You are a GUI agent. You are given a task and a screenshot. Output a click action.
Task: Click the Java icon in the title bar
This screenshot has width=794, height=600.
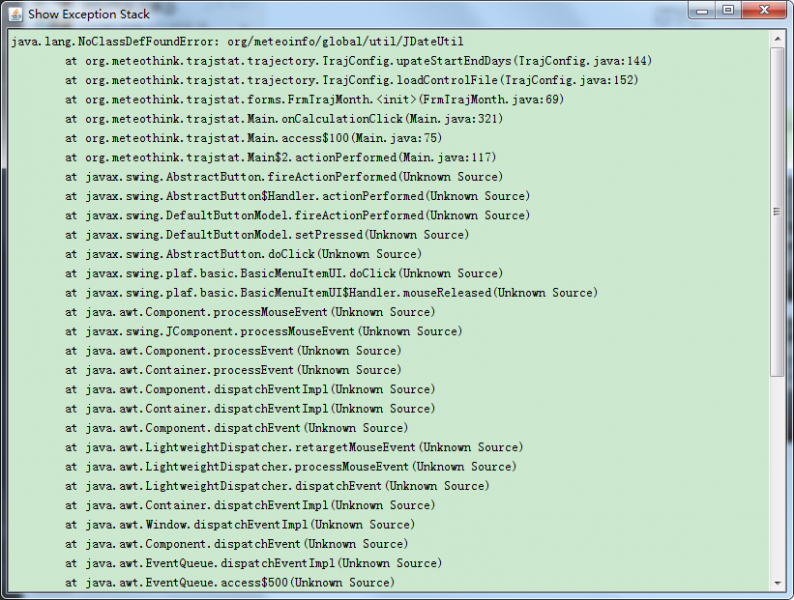[x=15, y=14]
